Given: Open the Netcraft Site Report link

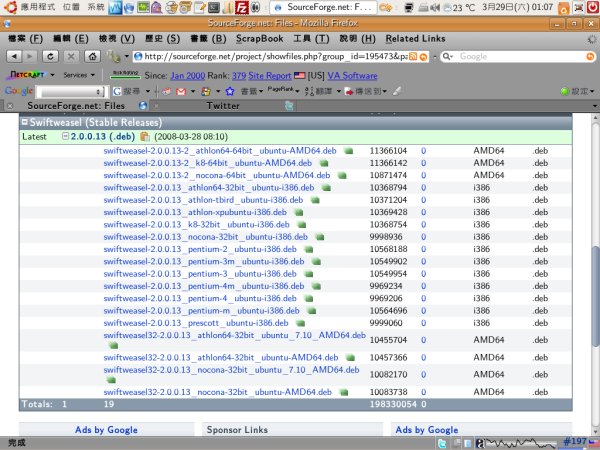Looking at the screenshot, I should tap(270, 76).
